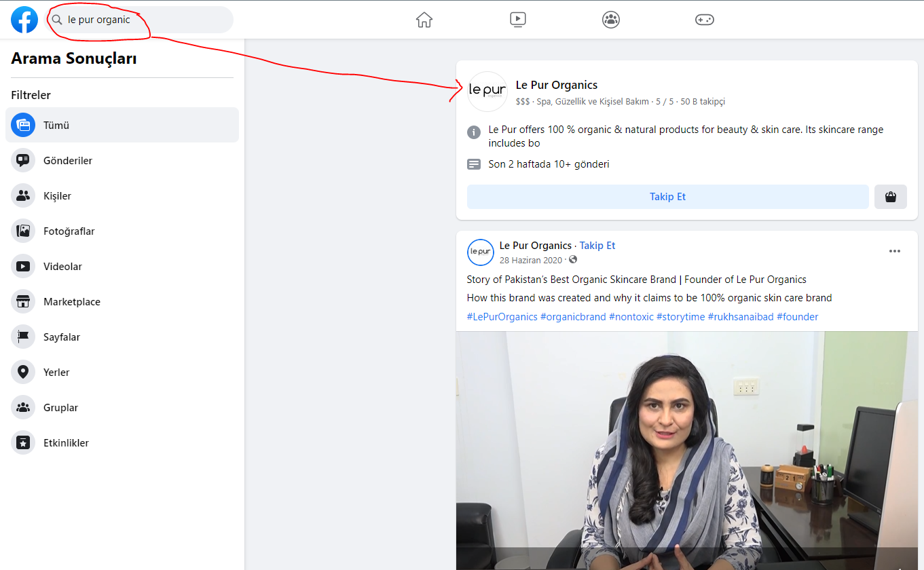Click the #organicbrand hashtag

(x=573, y=317)
